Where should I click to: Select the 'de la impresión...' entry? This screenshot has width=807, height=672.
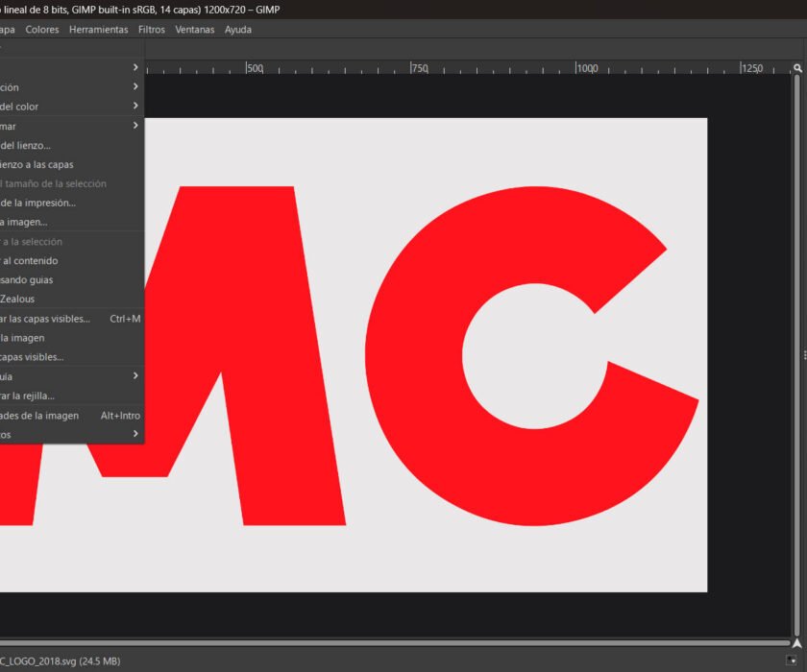[71, 203]
